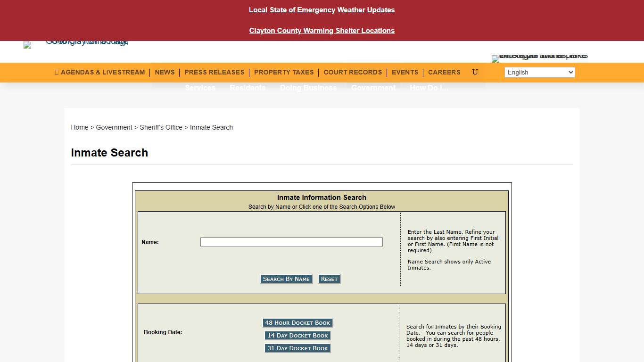Open the 14 Day Docket Book
Viewport: 644px width, 362px height.
point(297,335)
